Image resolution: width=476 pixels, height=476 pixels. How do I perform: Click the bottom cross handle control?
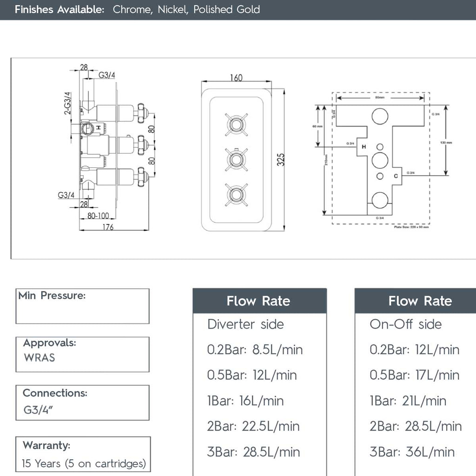pyautogui.click(x=237, y=195)
